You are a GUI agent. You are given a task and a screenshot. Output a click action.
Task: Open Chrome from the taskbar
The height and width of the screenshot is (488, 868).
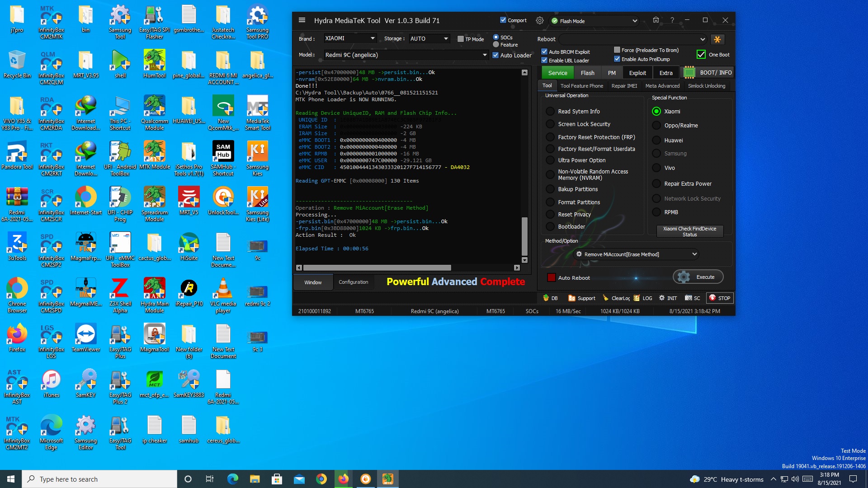[x=321, y=479]
